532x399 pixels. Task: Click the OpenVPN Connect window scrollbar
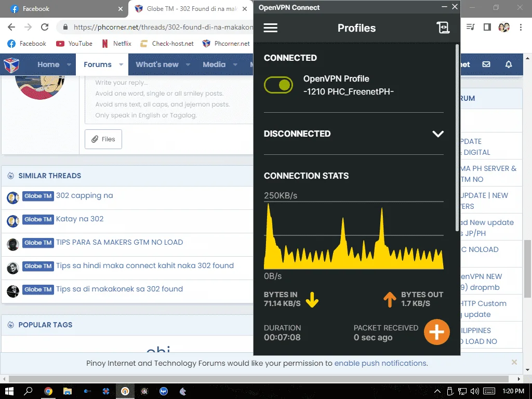[x=457, y=137]
